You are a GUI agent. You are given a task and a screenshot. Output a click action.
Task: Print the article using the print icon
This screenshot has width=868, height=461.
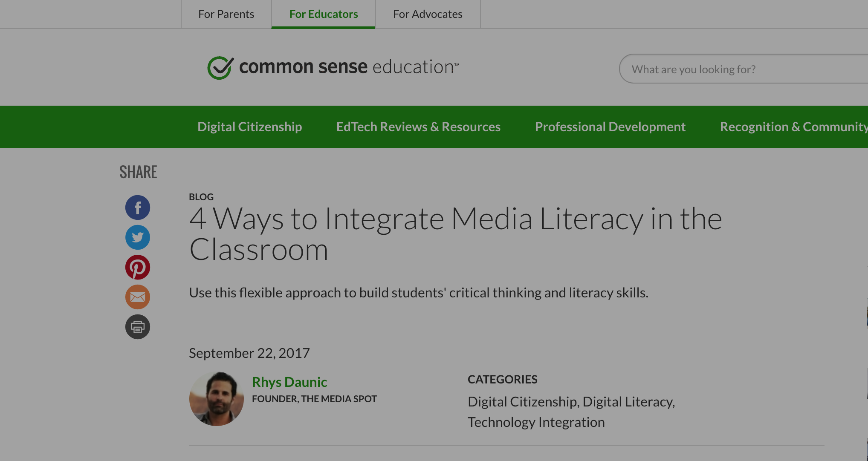pyautogui.click(x=137, y=327)
